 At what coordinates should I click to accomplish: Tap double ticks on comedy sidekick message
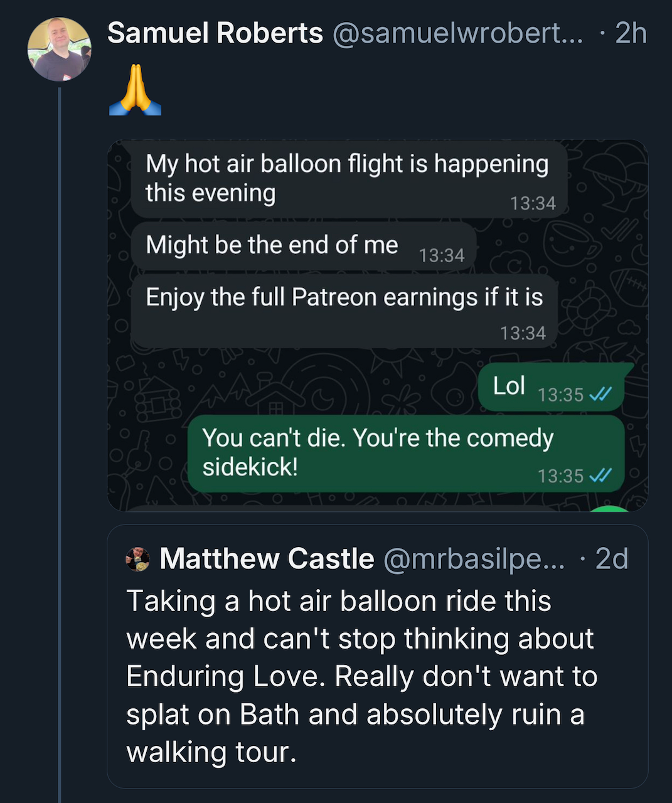[600, 476]
